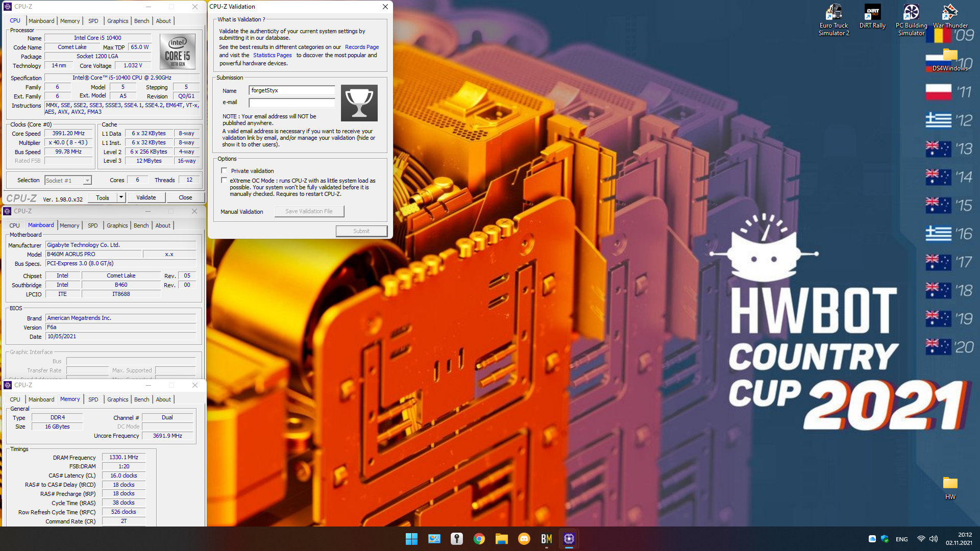Screen dimensions: 980x551
Task: Open File Explorer from the taskbar
Action: 501,539
